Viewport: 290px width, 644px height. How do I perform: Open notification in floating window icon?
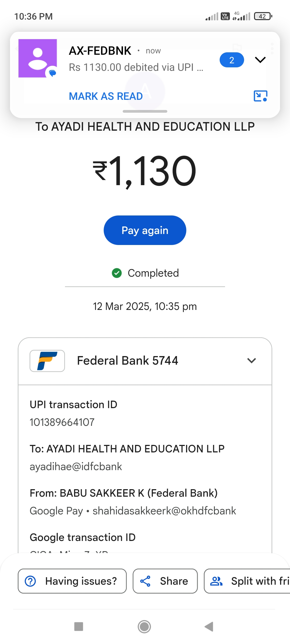pos(260,96)
